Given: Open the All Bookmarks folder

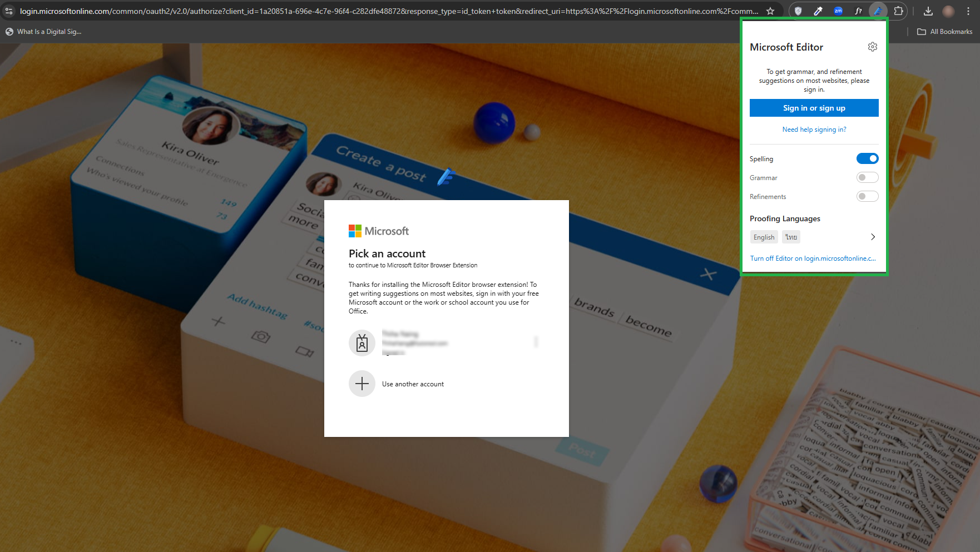Looking at the screenshot, I should click(x=945, y=32).
